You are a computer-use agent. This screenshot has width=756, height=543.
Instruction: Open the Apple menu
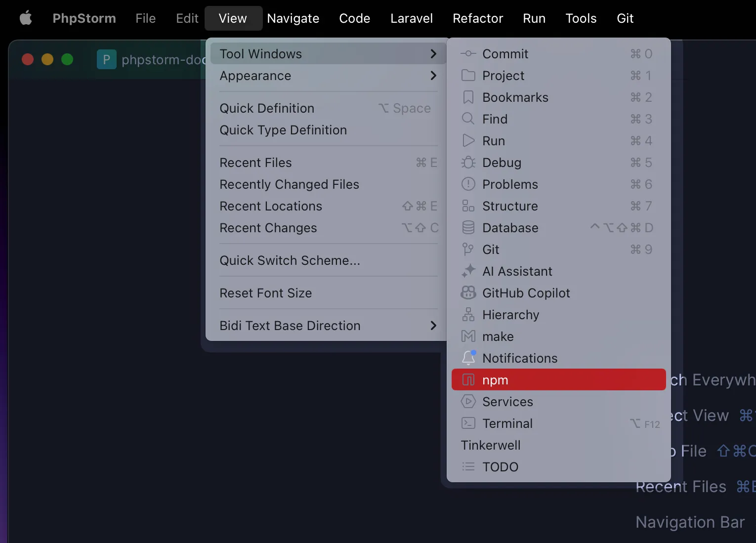(26, 18)
